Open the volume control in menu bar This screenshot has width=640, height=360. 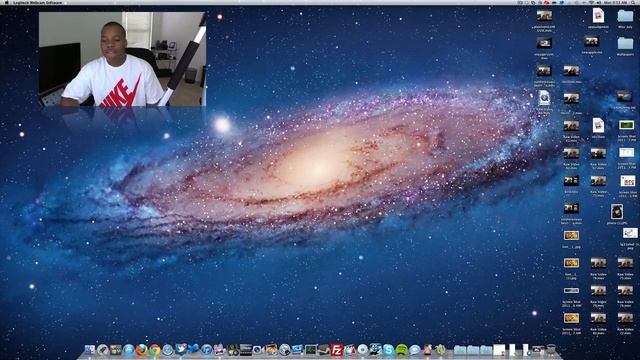point(599,2)
